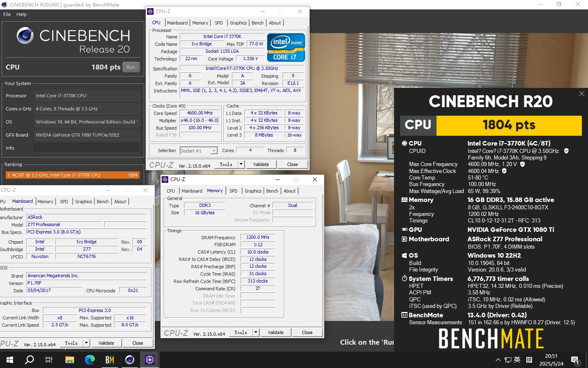This screenshot has height=368, width=588.
Task: Open About tab in CPU-Z Memory window
Action: coord(290,191)
